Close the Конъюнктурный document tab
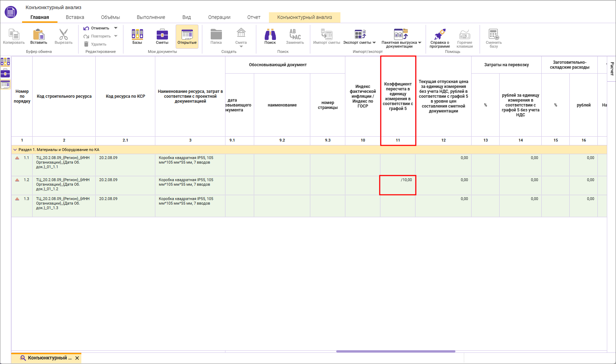 77,358
